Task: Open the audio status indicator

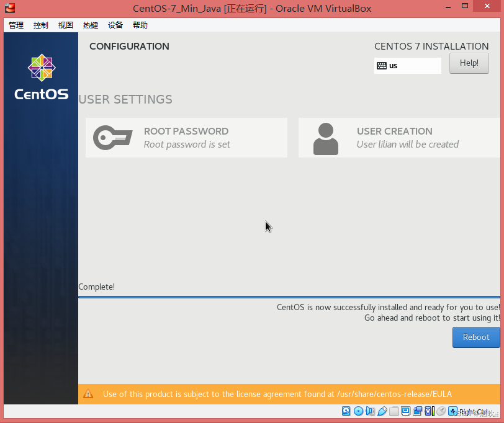Action: point(370,411)
